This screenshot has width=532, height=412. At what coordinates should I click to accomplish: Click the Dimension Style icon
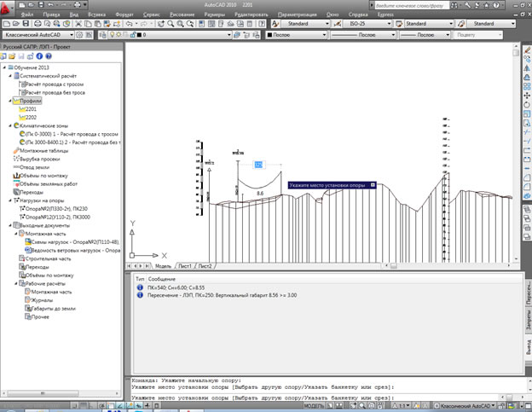click(338, 24)
